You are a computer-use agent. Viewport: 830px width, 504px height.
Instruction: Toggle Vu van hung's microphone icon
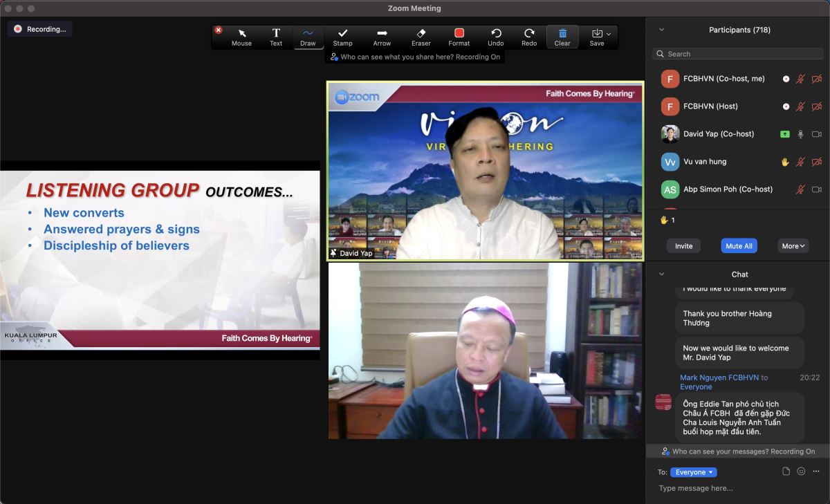tap(800, 162)
